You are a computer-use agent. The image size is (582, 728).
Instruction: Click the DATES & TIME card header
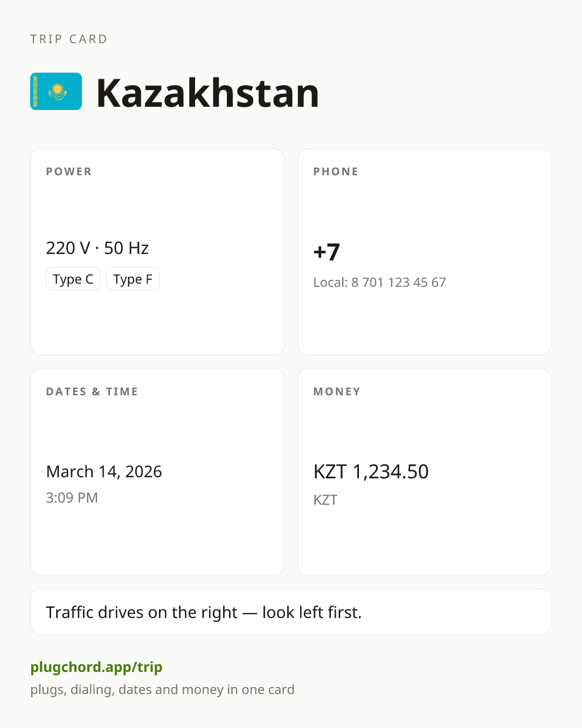[92, 392]
